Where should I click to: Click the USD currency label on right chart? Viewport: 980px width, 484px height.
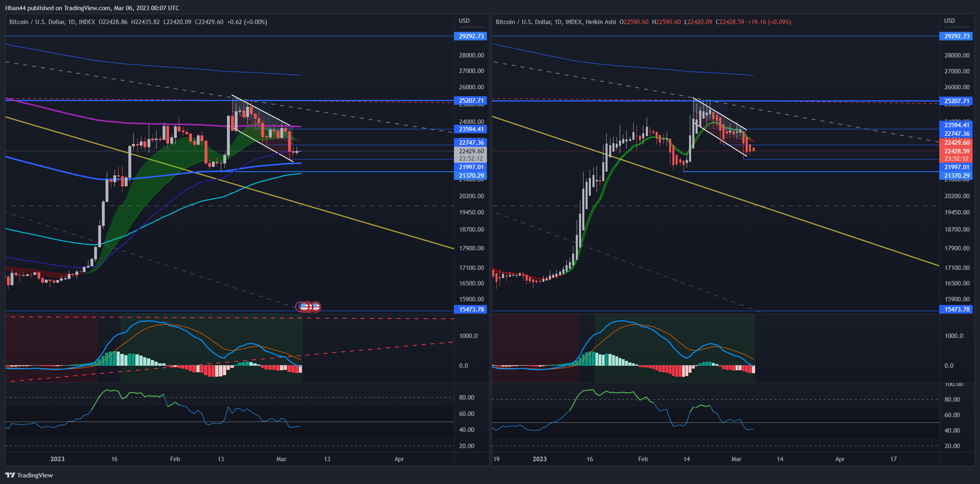click(x=949, y=21)
